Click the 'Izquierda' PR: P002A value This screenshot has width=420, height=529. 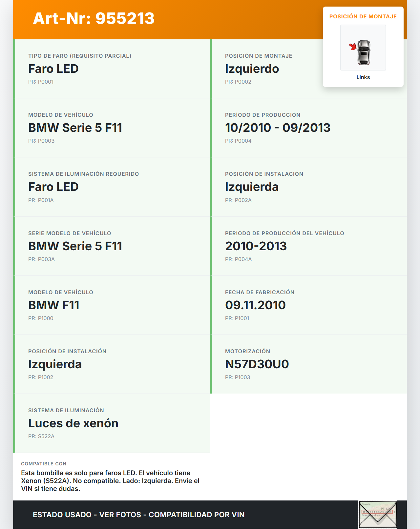[252, 187]
